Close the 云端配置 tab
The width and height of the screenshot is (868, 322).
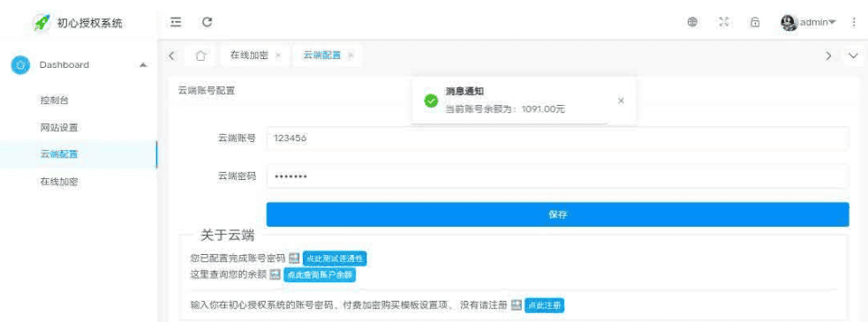click(351, 56)
